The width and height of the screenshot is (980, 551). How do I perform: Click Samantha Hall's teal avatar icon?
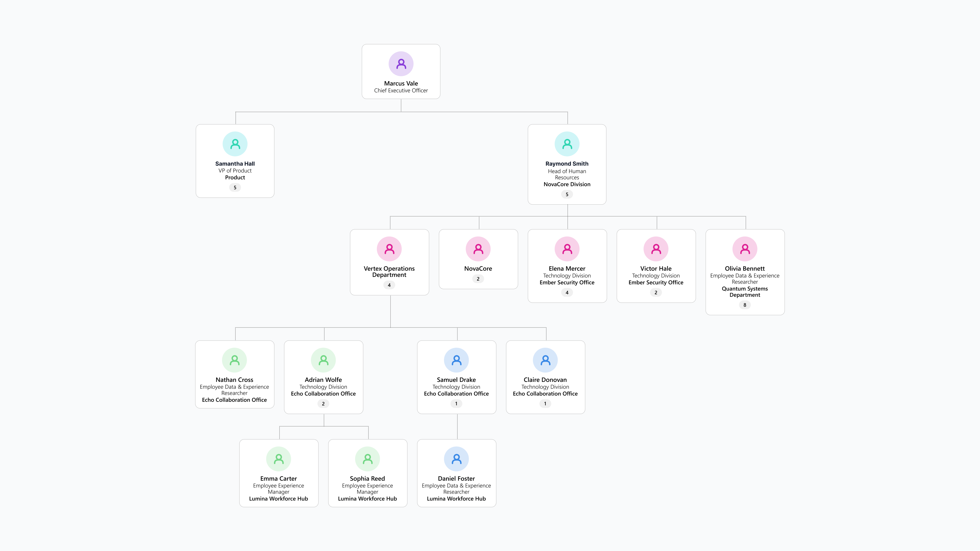click(235, 144)
